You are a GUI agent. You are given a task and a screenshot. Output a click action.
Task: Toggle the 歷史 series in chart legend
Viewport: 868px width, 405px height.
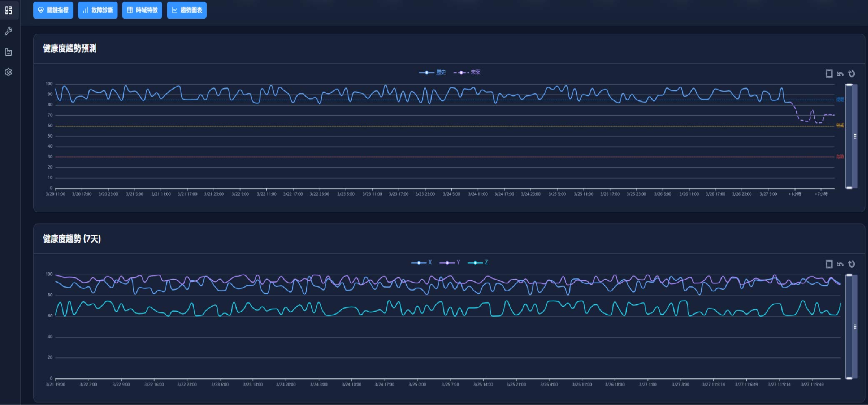coord(433,72)
